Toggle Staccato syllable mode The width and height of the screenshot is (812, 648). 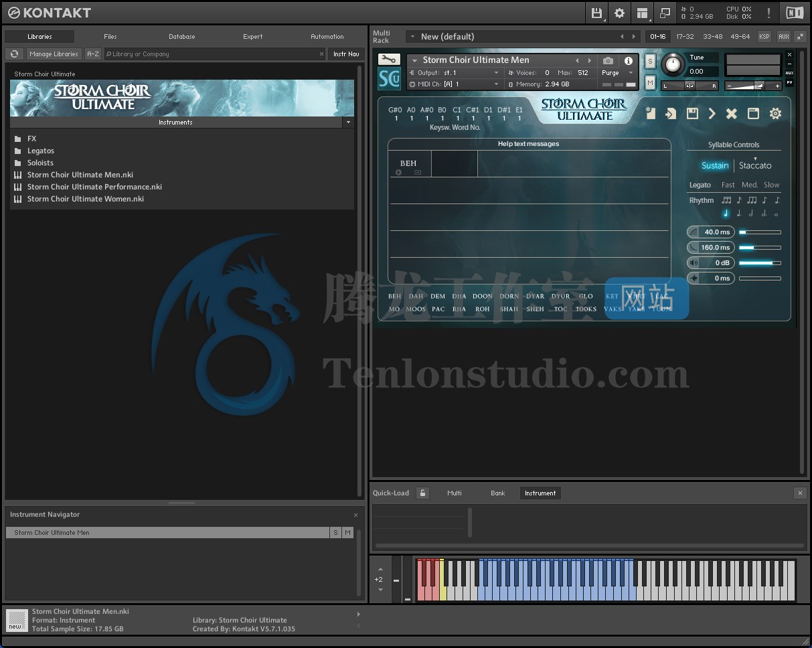pos(755,165)
